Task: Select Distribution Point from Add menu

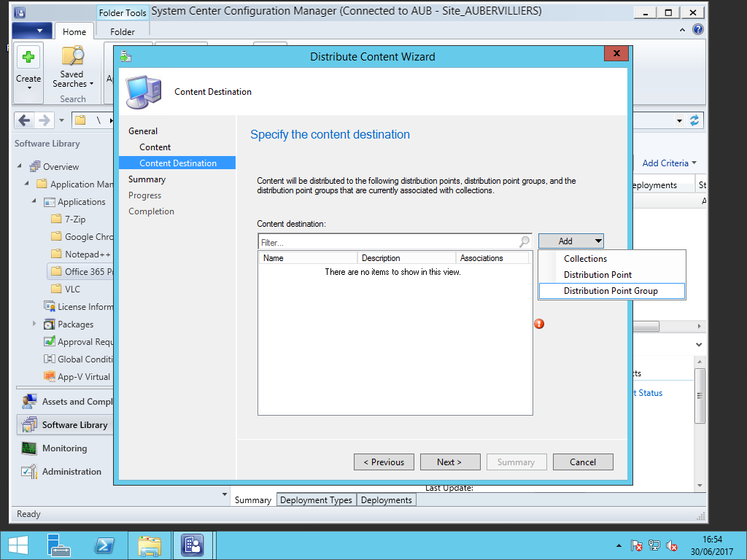Action: point(612,275)
